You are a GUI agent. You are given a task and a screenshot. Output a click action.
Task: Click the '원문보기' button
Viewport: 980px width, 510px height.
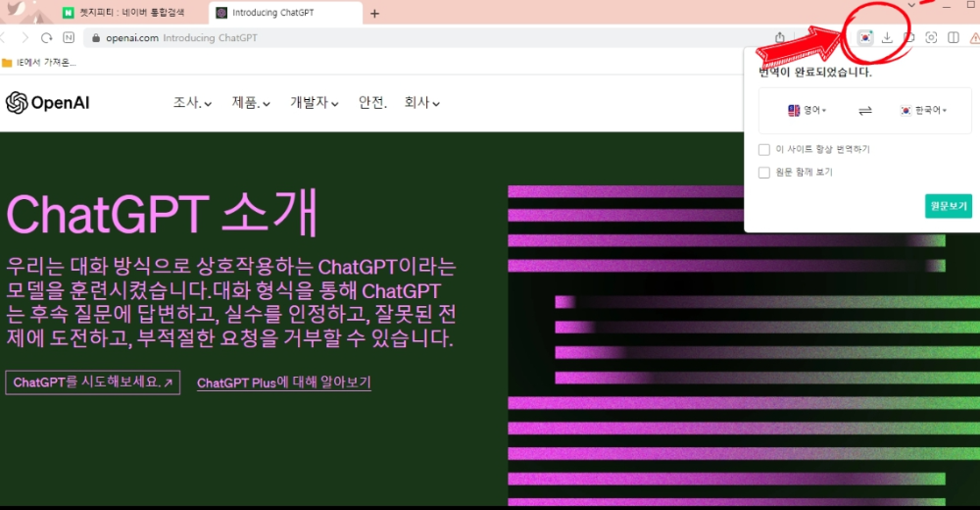click(948, 206)
